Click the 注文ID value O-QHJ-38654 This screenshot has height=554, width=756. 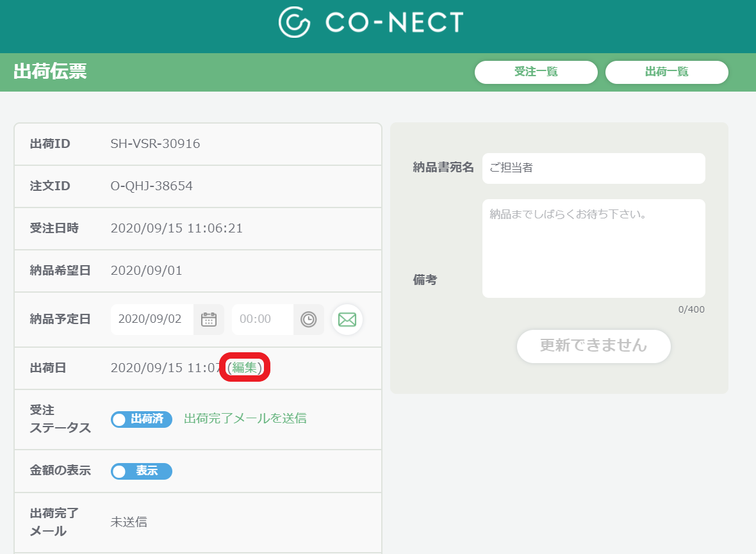click(x=151, y=186)
